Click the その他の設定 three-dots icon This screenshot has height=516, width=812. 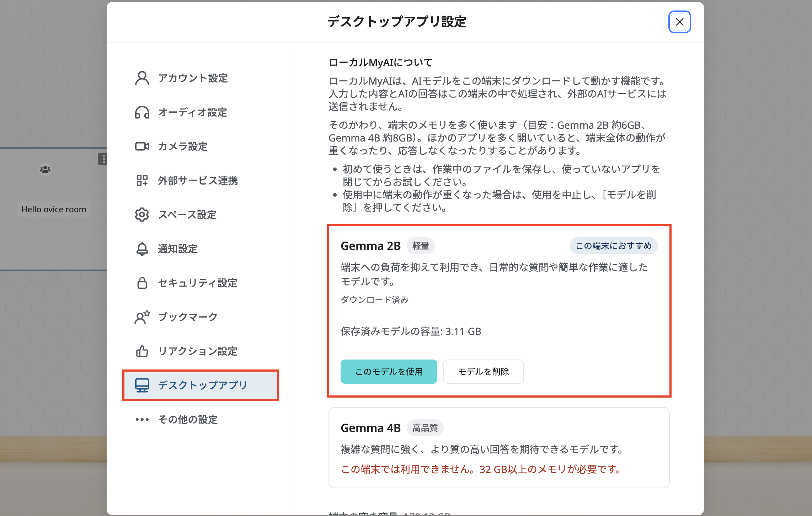coord(142,419)
